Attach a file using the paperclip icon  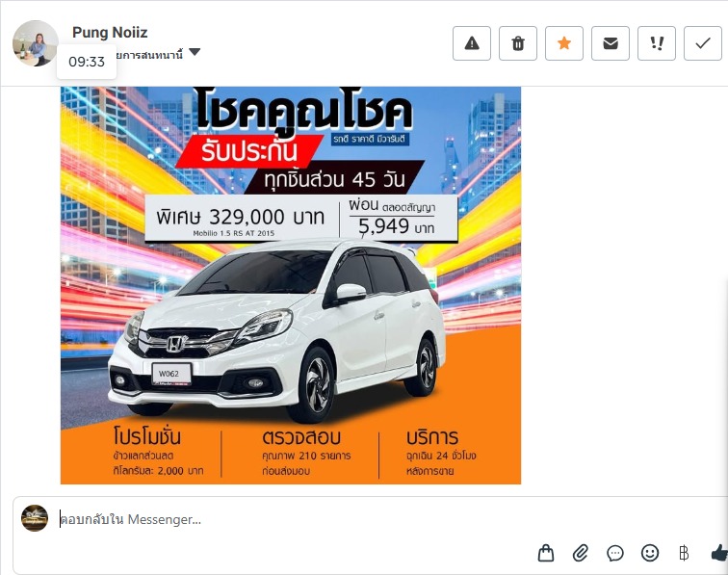tap(581, 553)
